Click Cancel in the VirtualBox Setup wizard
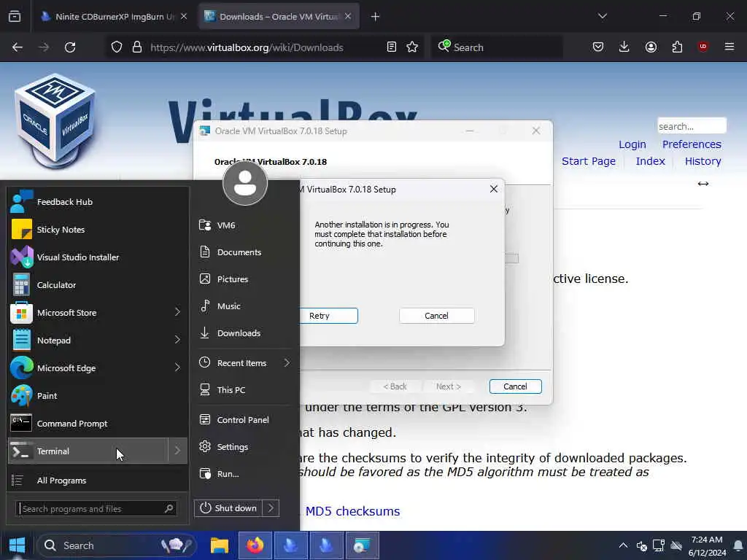 click(516, 386)
